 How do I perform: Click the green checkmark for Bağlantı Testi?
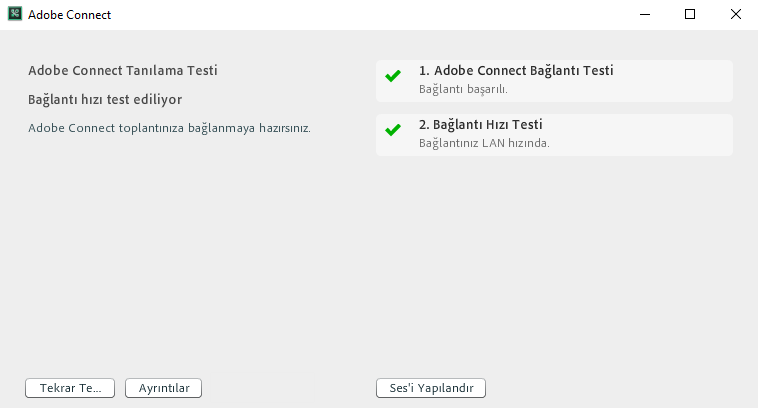(393, 76)
